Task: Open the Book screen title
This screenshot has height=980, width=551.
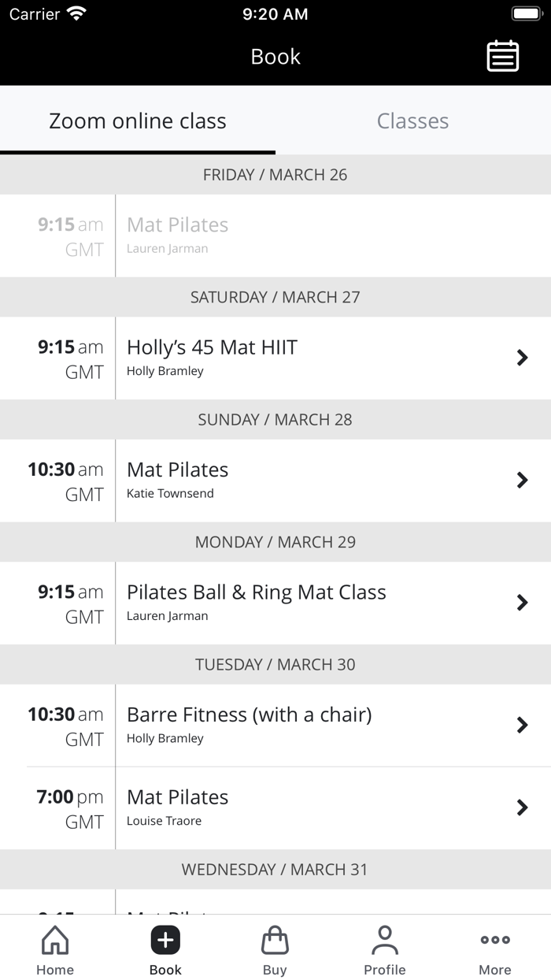Action: [x=275, y=56]
